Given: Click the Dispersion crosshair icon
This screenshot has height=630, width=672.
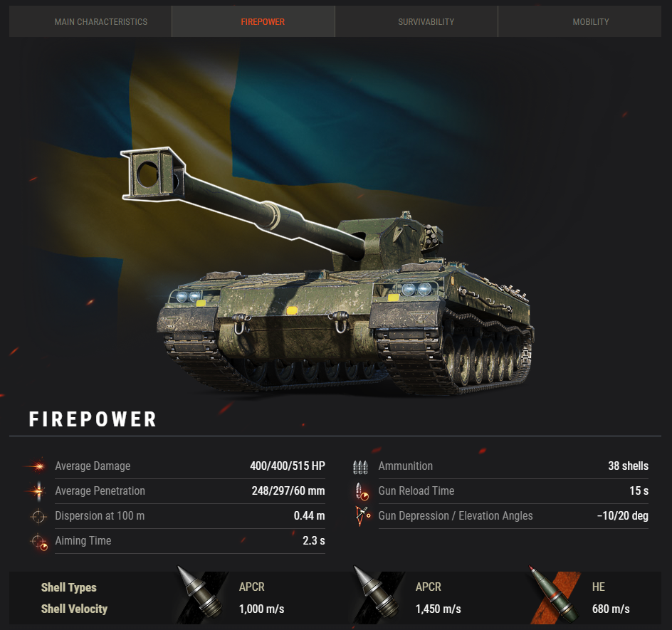Looking at the screenshot, I should click(x=38, y=516).
